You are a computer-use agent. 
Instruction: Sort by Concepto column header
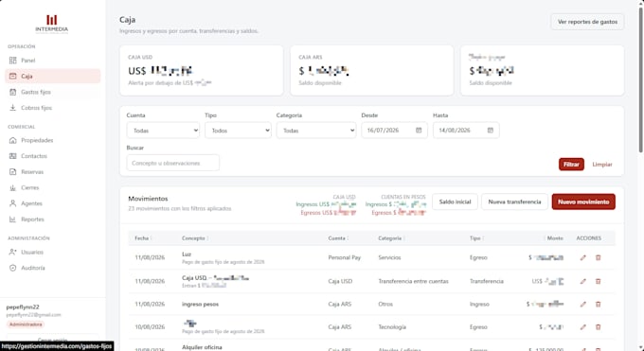[x=195, y=238]
